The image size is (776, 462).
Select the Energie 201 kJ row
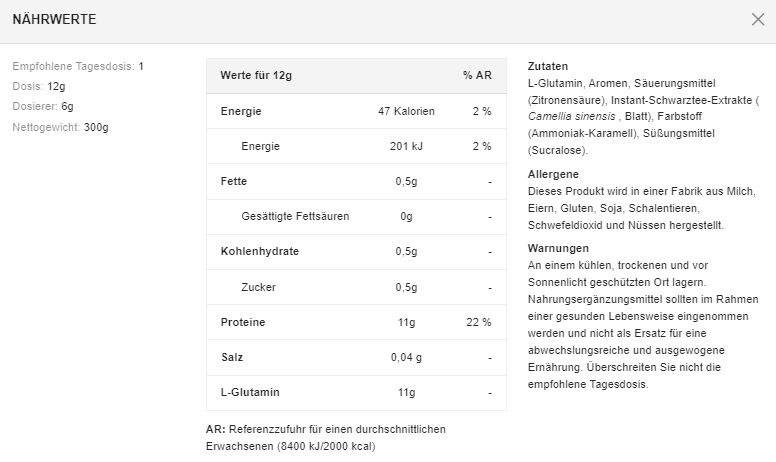pyautogui.click(x=356, y=146)
